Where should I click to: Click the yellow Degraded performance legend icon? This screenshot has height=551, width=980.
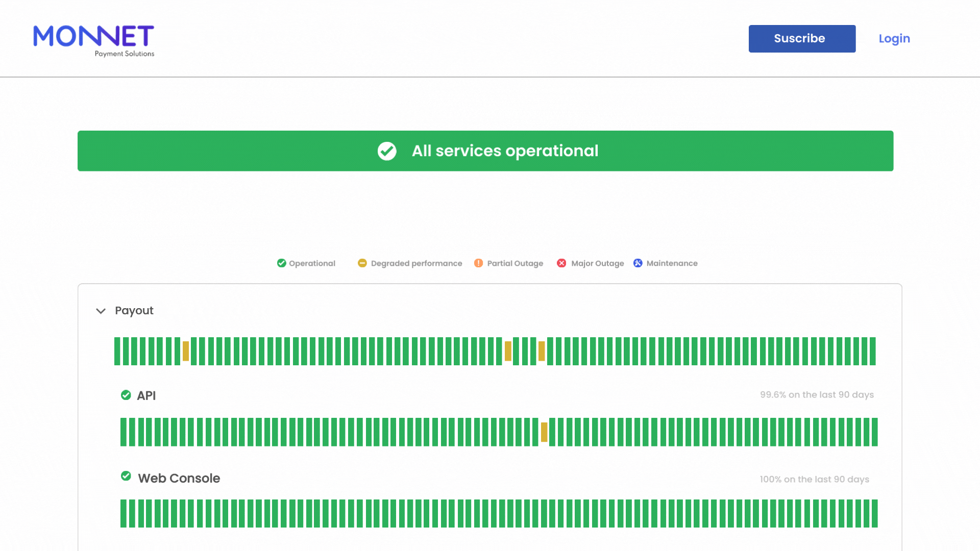pyautogui.click(x=362, y=263)
